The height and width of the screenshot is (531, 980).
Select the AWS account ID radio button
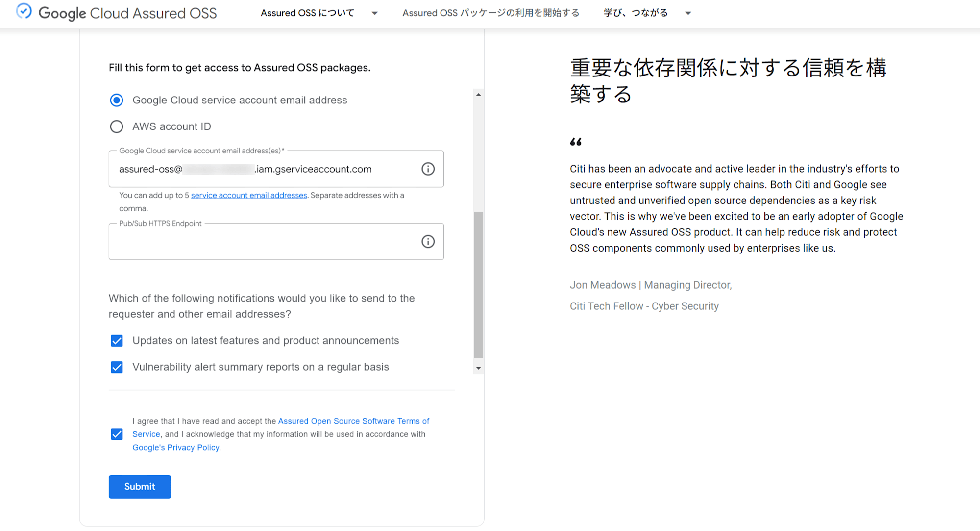118,126
